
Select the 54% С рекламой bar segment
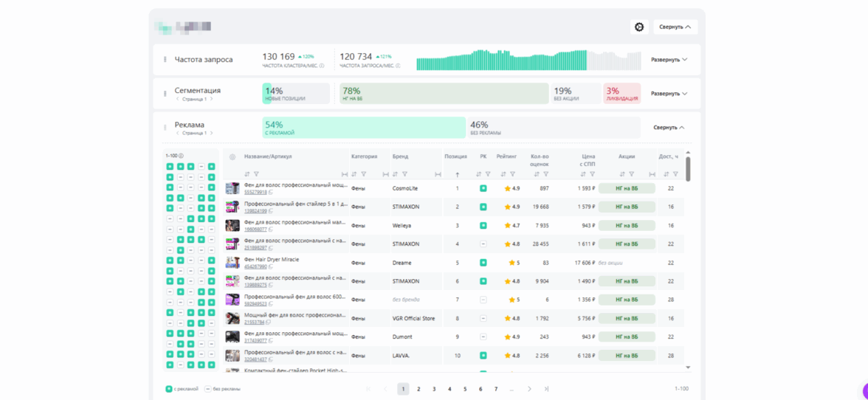click(x=363, y=128)
